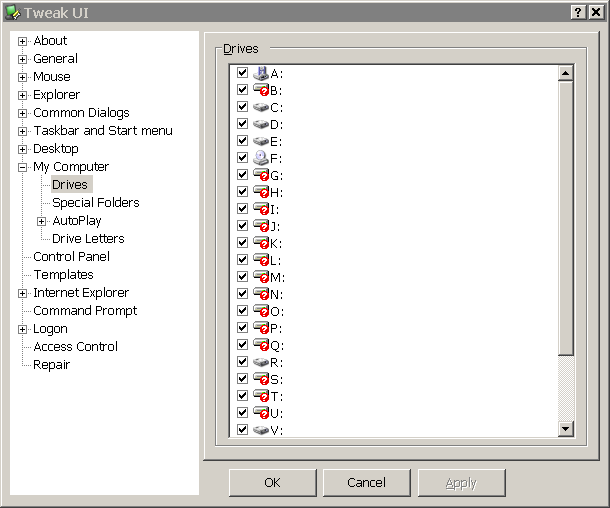
Task: Click the title bar help question-mark button
Action: [x=578, y=12]
